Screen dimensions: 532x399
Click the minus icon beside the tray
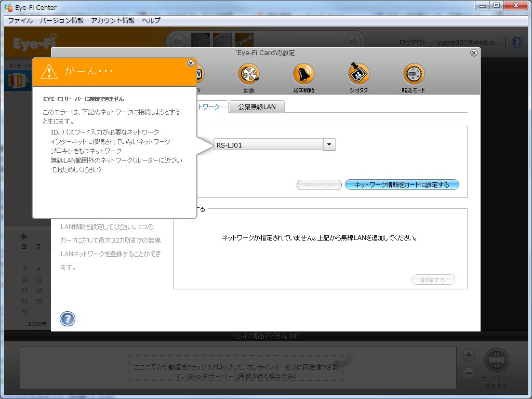(469, 374)
